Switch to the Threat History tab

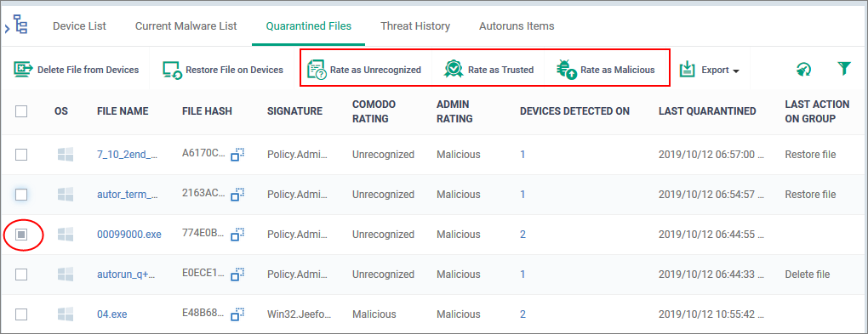point(415,26)
